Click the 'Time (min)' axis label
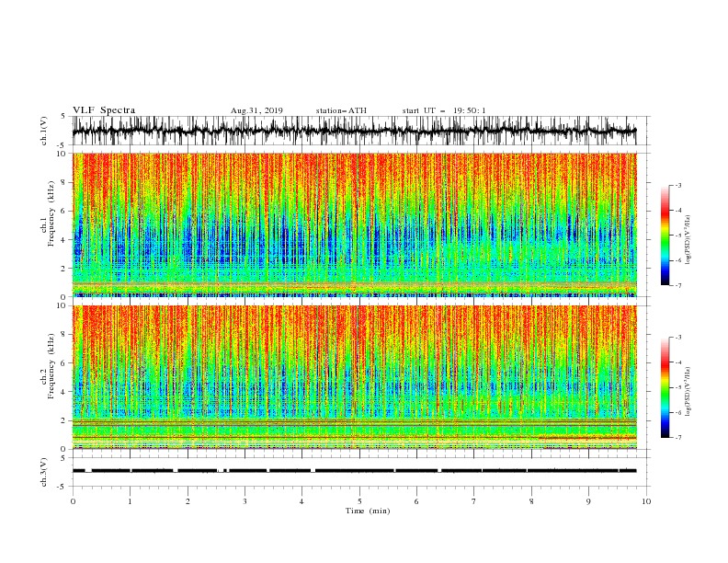 (x=368, y=511)
